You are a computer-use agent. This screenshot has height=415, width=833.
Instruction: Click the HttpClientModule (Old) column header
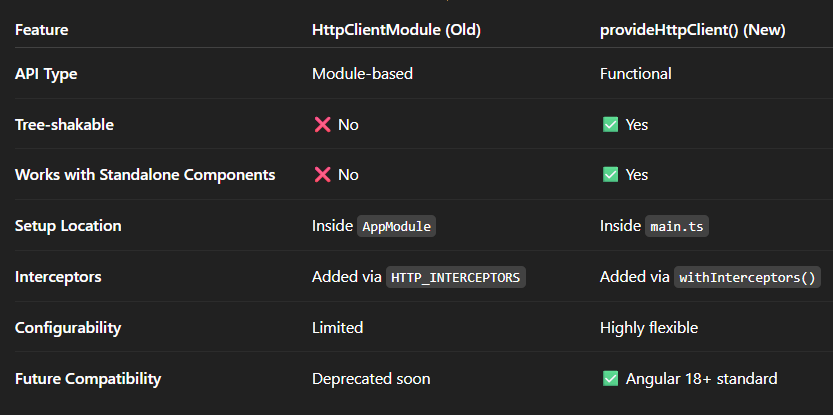[396, 30]
